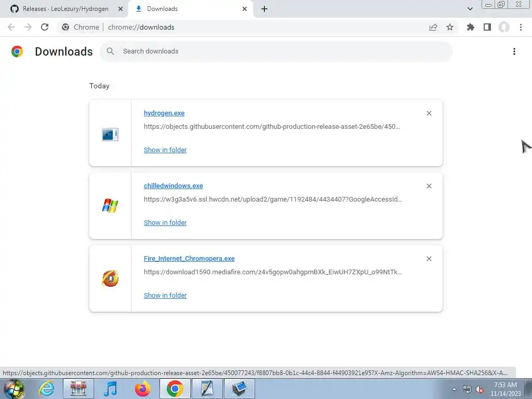The image size is (532, 399).
Task: Share this page icon in address bar
Action: click(433, 27)
